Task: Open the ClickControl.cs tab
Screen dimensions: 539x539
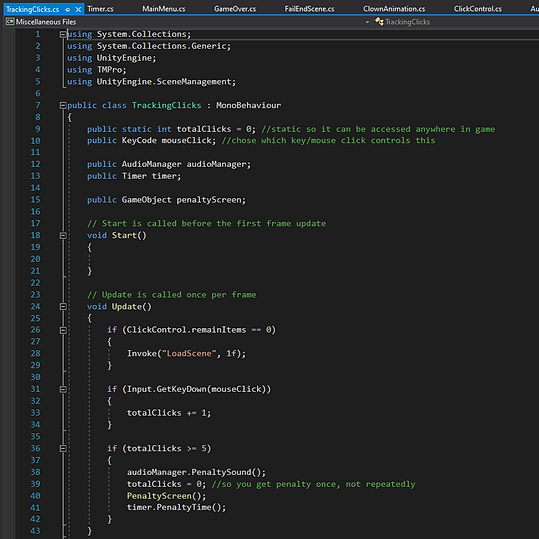Action: coord(477,9)
